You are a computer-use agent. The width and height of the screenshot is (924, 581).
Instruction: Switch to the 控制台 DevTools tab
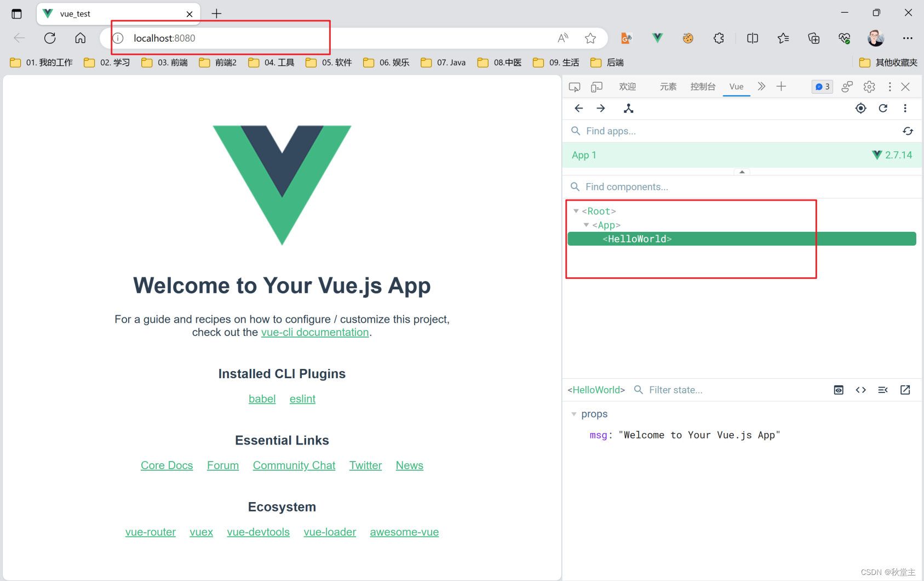pyautogui.click(x=703, y=87)
